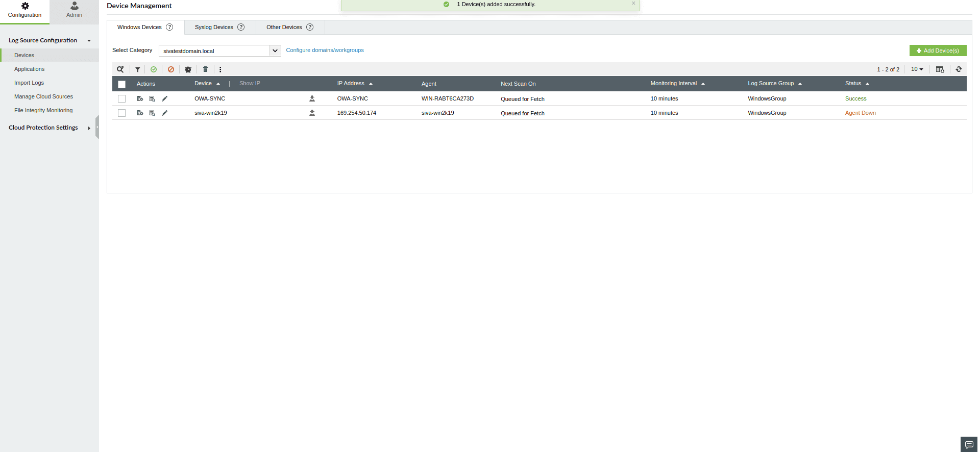Click the edit pencil for siva-win2k19

164,113
